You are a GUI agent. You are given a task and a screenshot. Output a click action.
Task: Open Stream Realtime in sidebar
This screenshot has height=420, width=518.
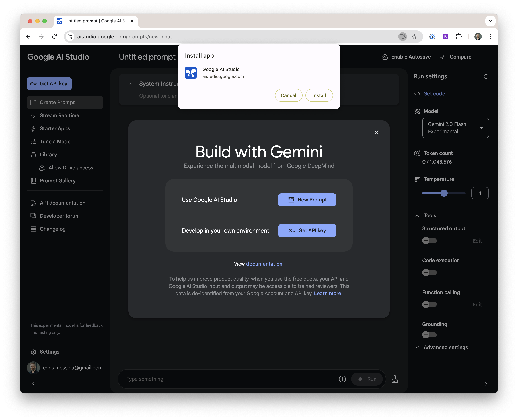point(59,115)
